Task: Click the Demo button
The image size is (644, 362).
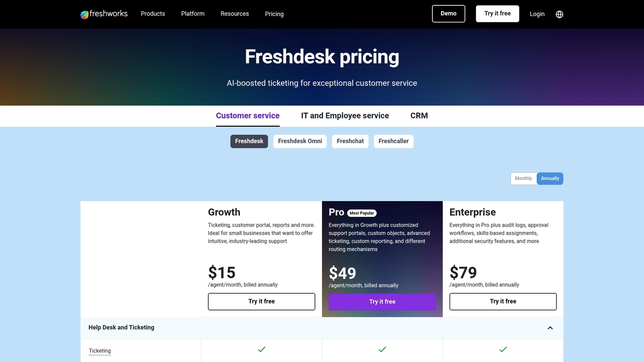Action: (448, 13)
